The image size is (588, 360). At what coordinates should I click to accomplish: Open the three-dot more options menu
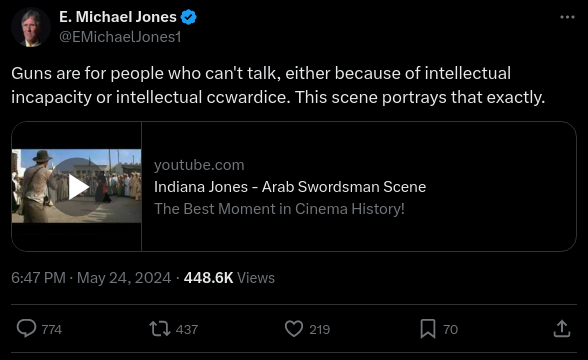[x=567, y=17]
